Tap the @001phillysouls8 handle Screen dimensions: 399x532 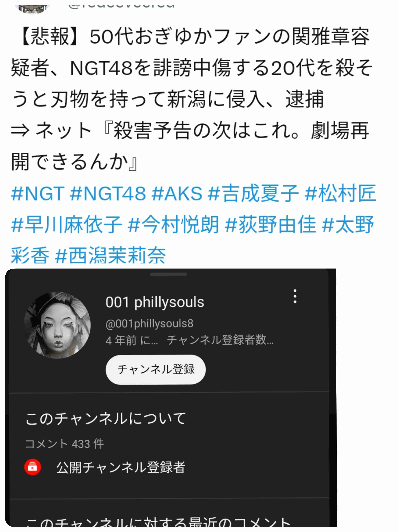149,324
